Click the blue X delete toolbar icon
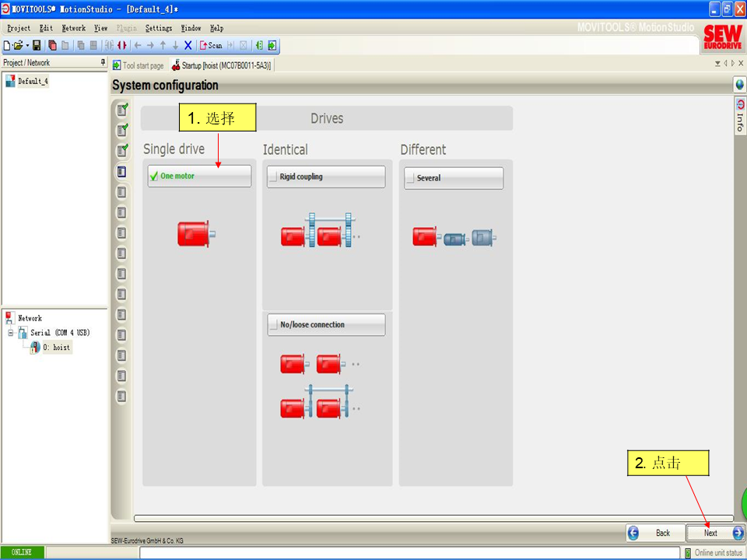Image resolution: width=747 pixels, height=560 pixels. [188, 46]
